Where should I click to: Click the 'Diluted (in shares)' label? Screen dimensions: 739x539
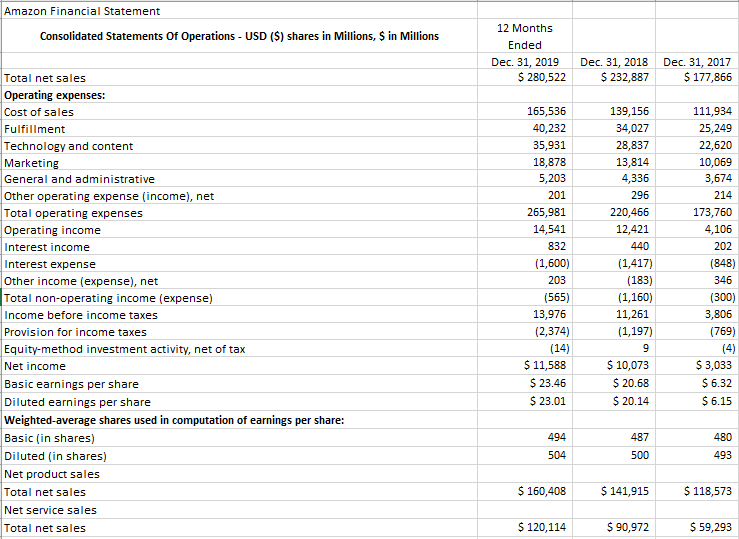[55, 456]
